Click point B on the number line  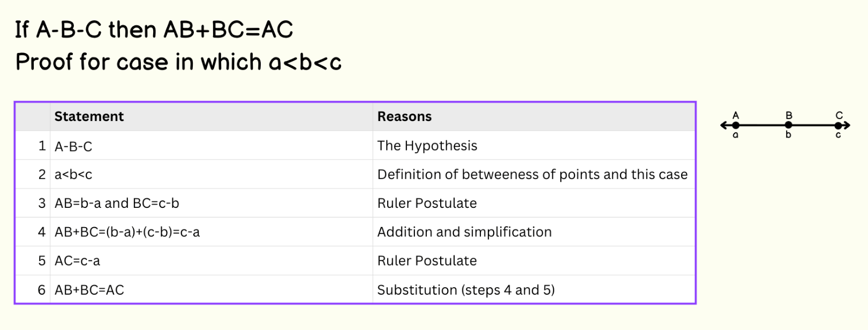coord(788,125)
